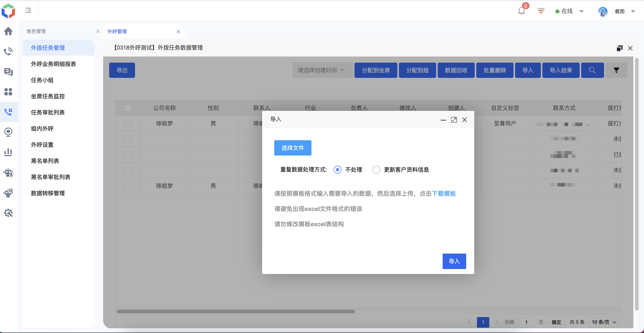This screenshot has width=644, height=333.
Task: Open the home icon in sidebar
Action: click(8, 31)
